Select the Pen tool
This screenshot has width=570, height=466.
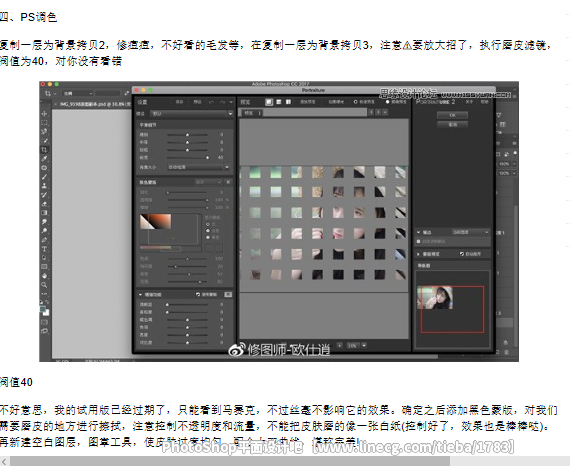pos(44,240)
